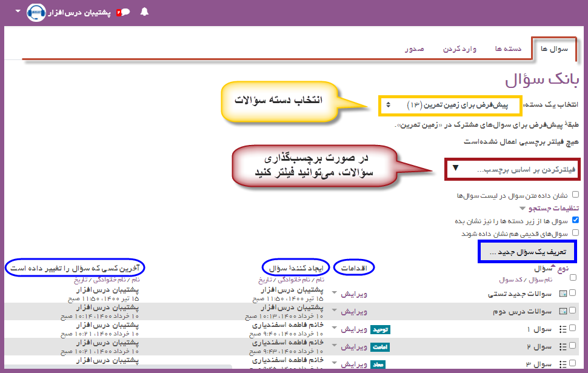The height and width of the screenshot is (373, 588).
Task: Click multiple-choice type icon of سوال ۲
Action: (x=563, y=347)
